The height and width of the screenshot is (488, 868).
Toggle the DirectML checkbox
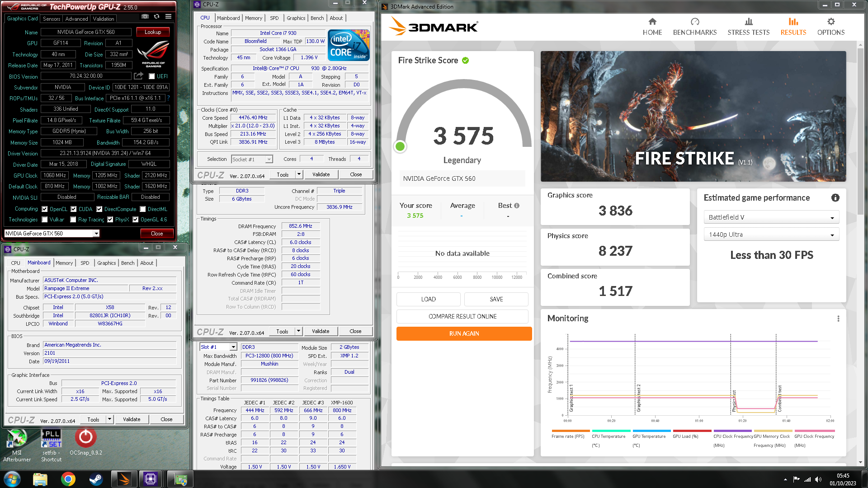[143, 209]
